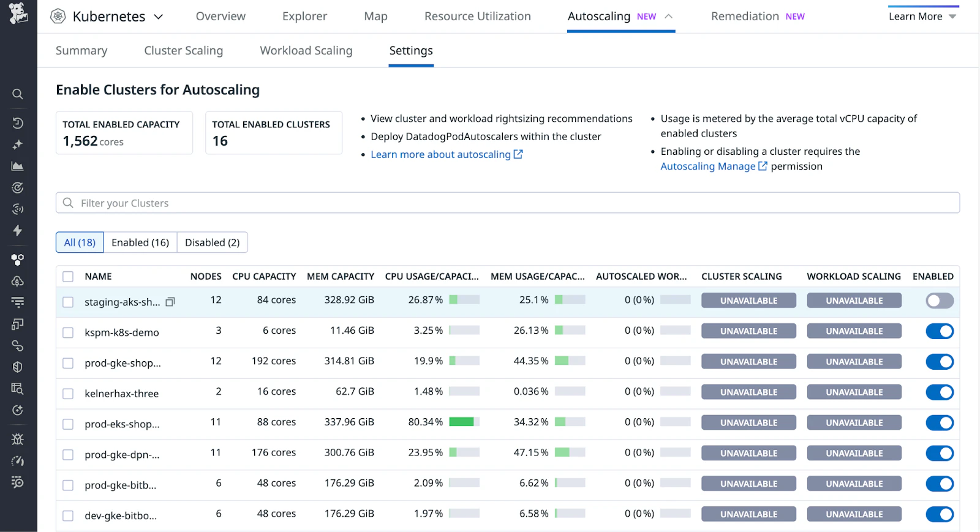Click the security shield sidebar icon
980x532 pixels.
point(18,367)
